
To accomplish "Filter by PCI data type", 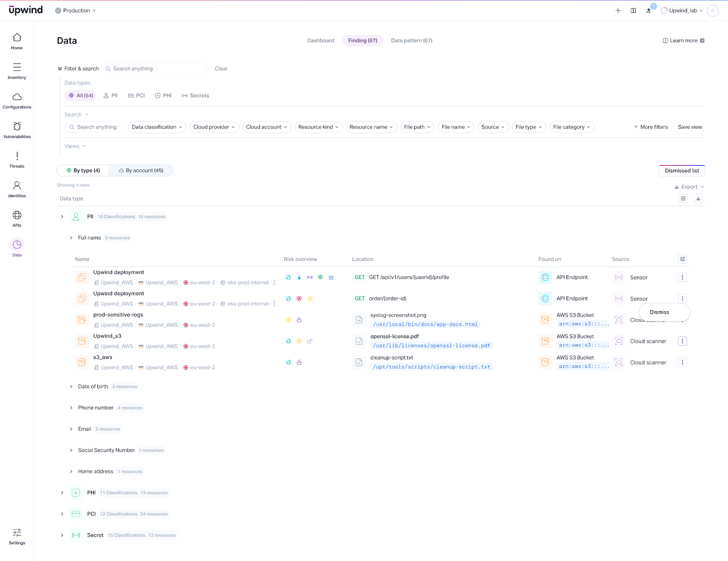I will pos(136,96).
